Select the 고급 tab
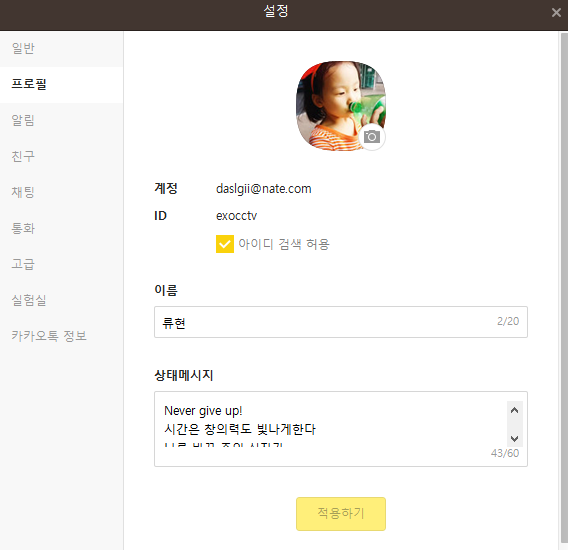Screen dimensions: 568x550 (x=62, y=264)
